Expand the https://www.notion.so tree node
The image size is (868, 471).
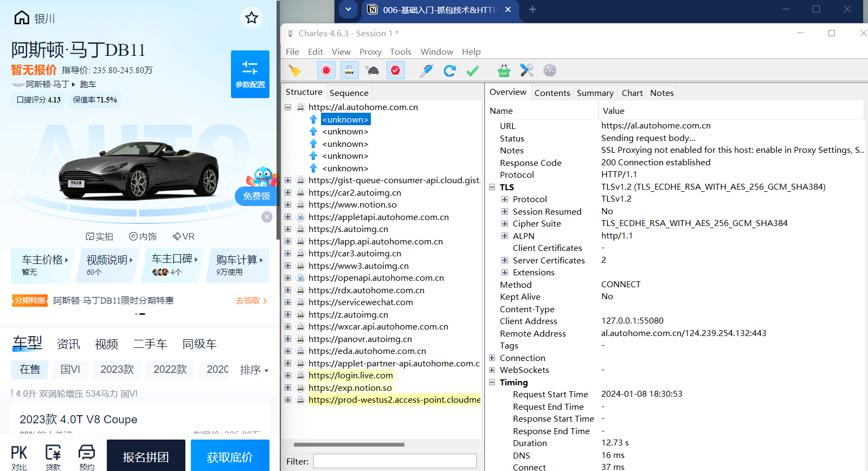288,205
